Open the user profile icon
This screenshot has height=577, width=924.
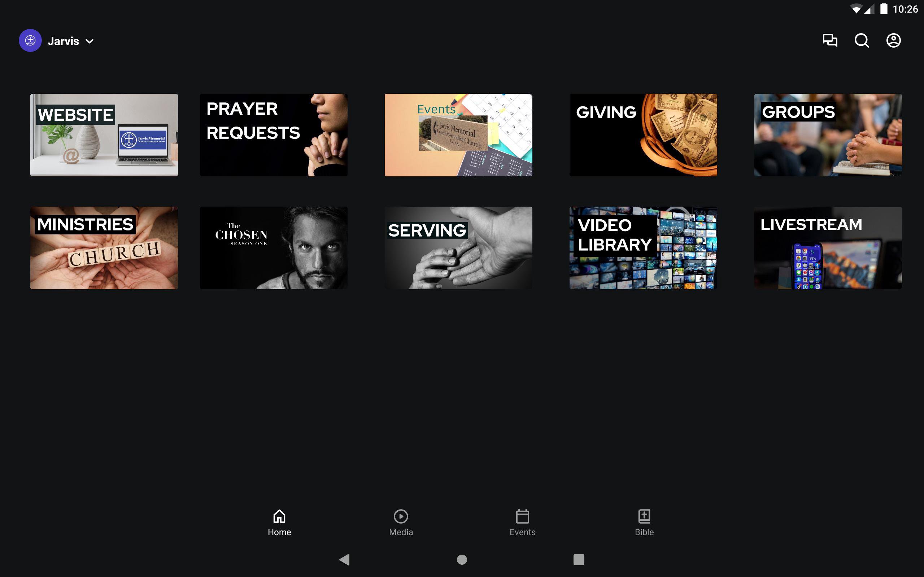pos(893,40)
